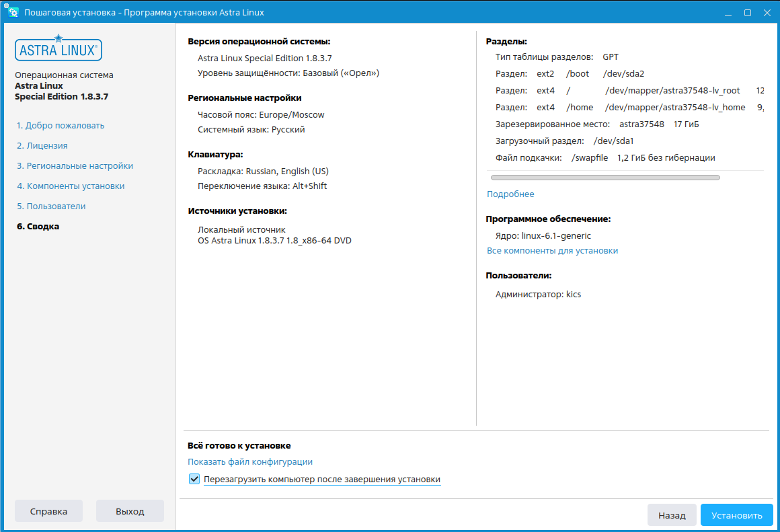Click Системный язык: Русский text
780x532 pixels.
[251, 130]
